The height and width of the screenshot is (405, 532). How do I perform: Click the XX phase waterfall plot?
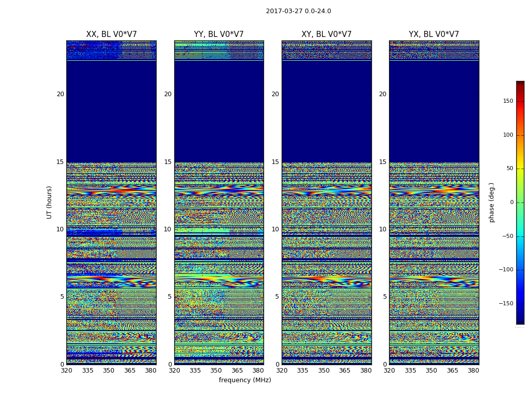(111, 202)
